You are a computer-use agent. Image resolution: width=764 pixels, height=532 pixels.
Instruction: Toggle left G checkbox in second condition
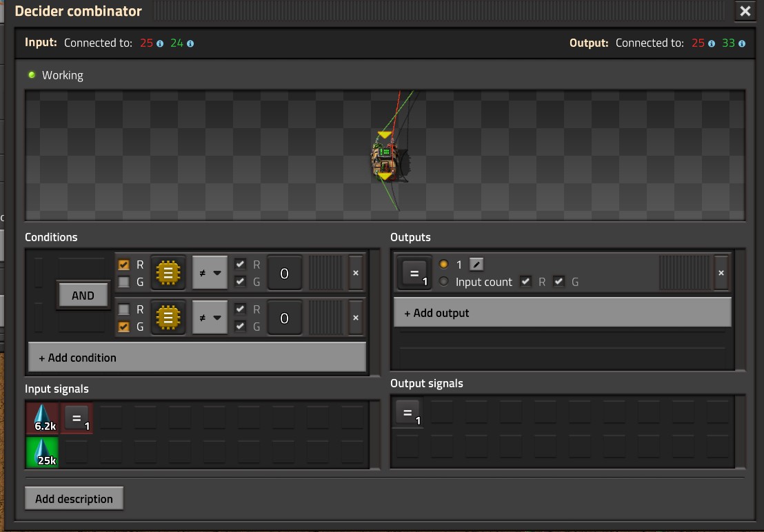click(123, 327)
